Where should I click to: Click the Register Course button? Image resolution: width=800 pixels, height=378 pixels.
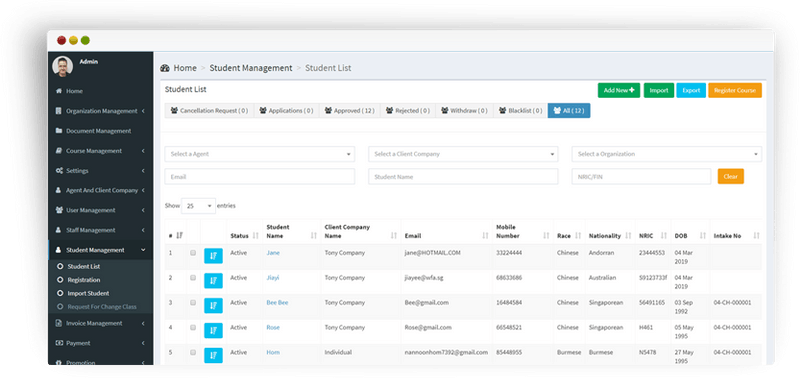735,90
